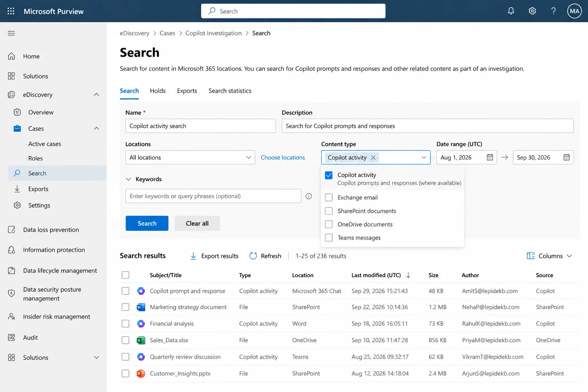The image size is (588, 392).
Task: Switch to the Holds tab
Action: click(x=158, y=91)
